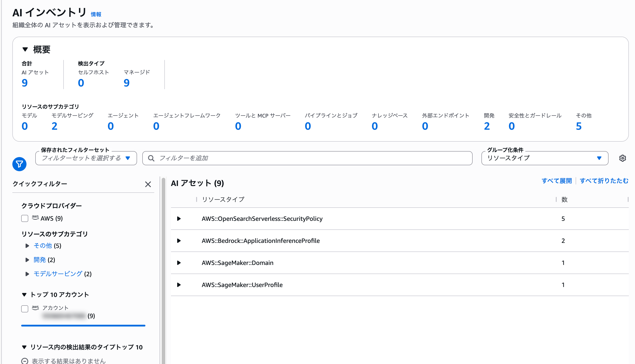Collapse the 概要 summary section

pos(25,49)
